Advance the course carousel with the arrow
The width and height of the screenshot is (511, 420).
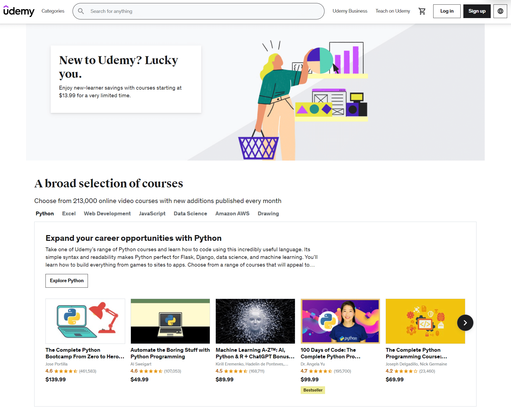coord(465,323)
